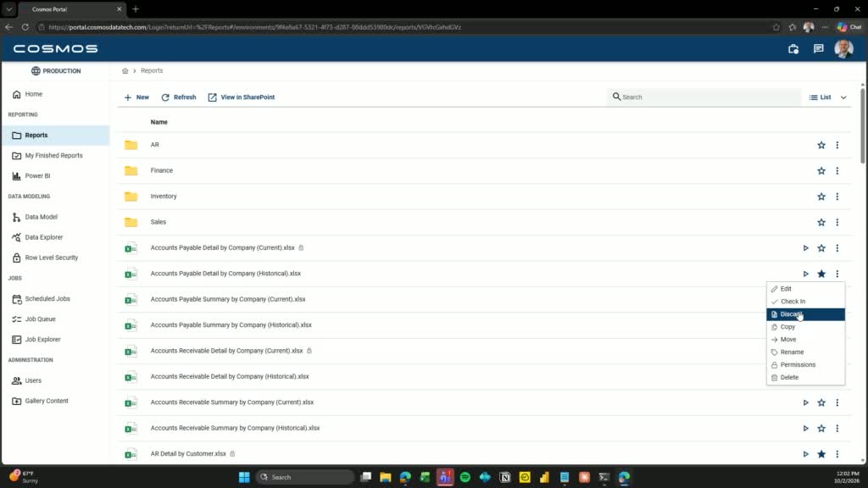The image size is (868, 488).
Task: Run Accounts Receivable Summary (Historical) report
Action: [806, 428]
